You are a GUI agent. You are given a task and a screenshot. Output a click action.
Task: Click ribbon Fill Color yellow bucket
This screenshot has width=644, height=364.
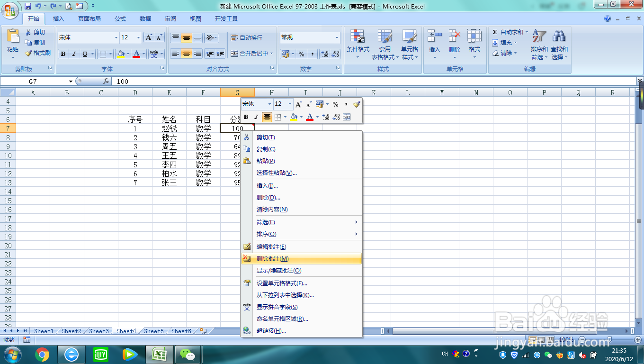click(120, 54)
